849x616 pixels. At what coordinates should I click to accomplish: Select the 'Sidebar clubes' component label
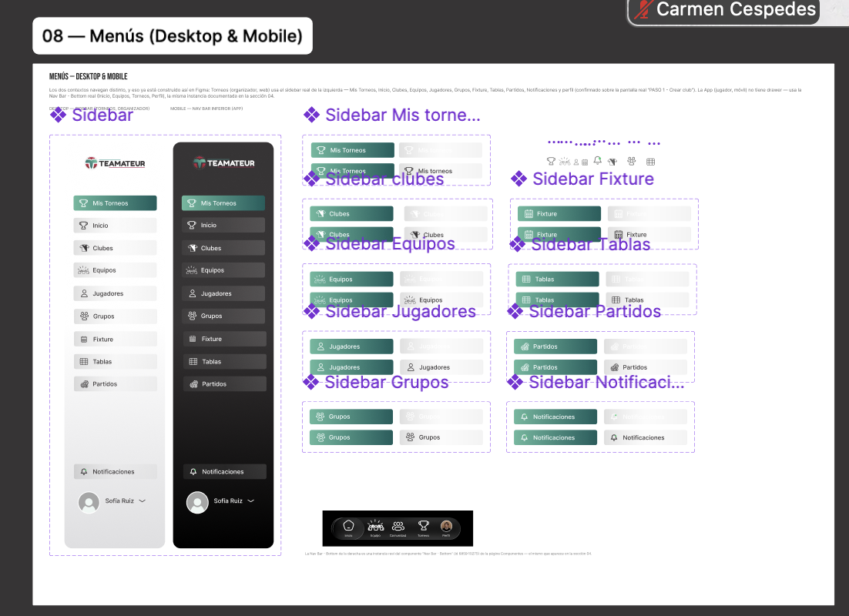pyautogui.click(x=384, y=179)
